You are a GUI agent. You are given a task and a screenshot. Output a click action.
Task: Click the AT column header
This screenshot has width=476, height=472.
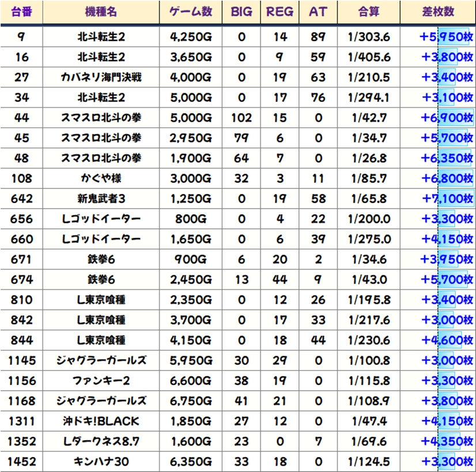318,13
